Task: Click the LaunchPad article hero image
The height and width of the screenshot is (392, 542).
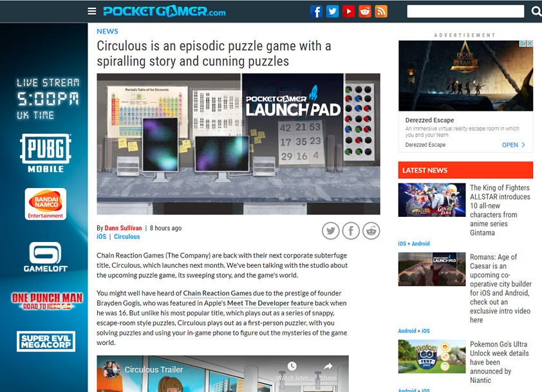Action: pyautogui.click(x=239, y=144)
